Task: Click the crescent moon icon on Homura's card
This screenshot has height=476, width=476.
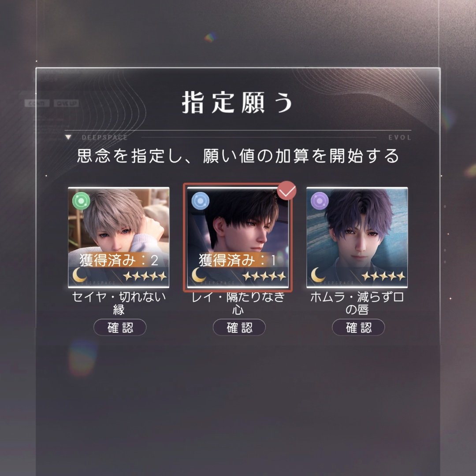Action: (x=318, y=275)
